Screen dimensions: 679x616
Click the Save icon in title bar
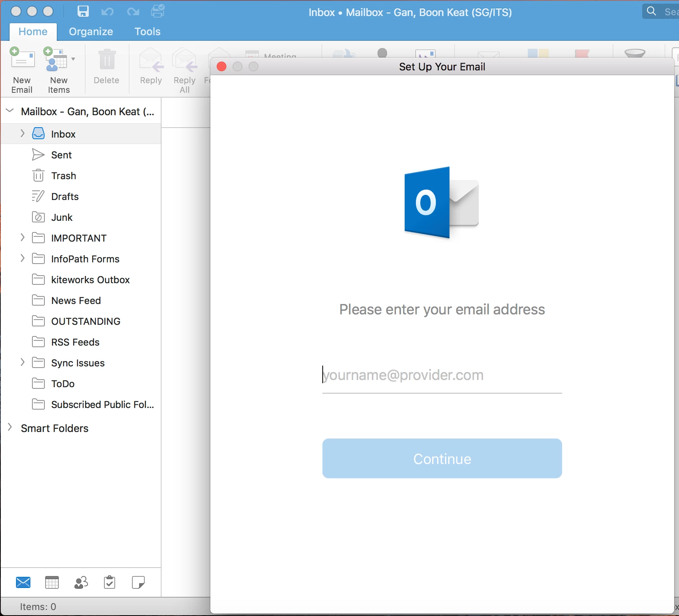coord(83,11)
